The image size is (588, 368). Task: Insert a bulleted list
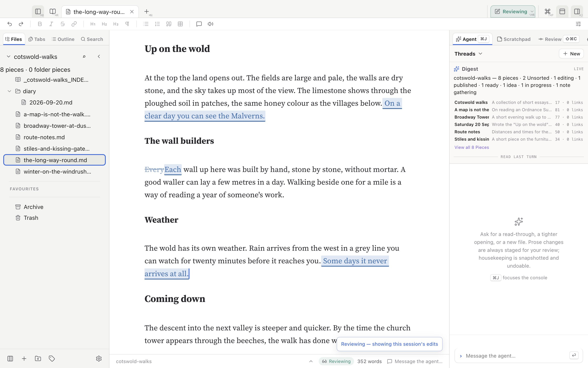[x=146, y=24]
